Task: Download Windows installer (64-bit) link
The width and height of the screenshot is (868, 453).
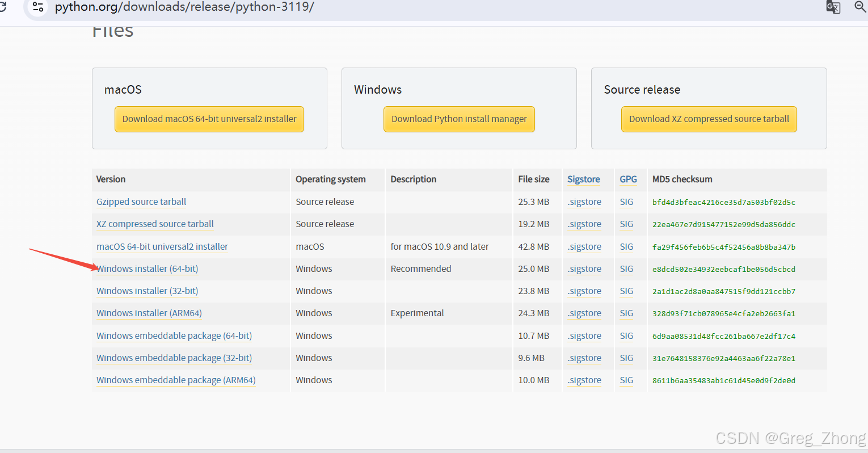Action: pos(148,269)
